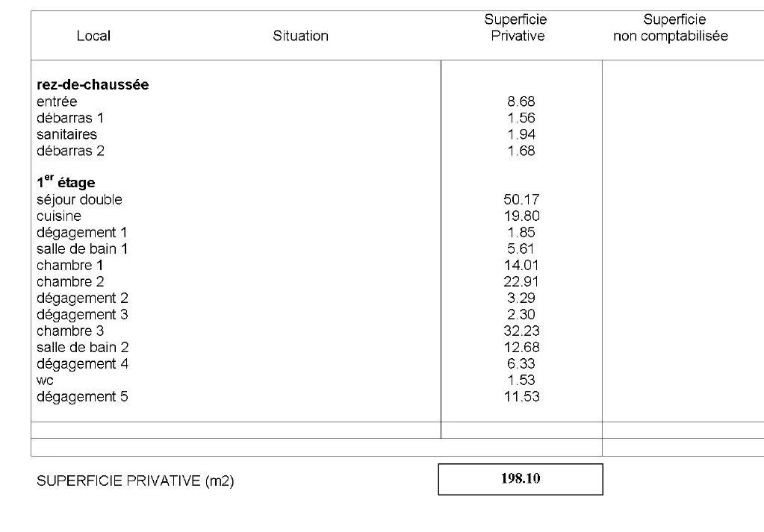Select the 32.23 surface value
The width and height of the screenshot is (764, 532).
[521, 331]
